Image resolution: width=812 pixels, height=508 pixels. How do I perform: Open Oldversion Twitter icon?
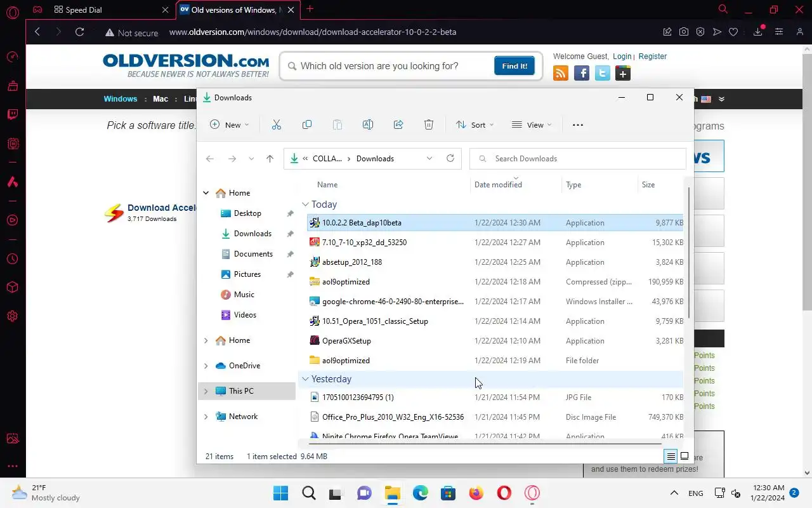click(603, 73)
